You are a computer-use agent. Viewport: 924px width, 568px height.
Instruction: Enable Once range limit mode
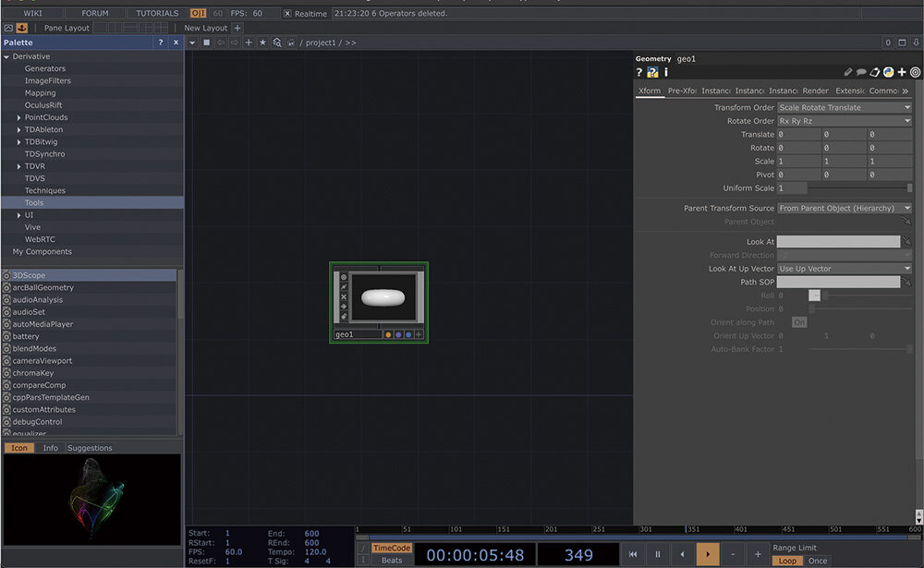(818, 561)
